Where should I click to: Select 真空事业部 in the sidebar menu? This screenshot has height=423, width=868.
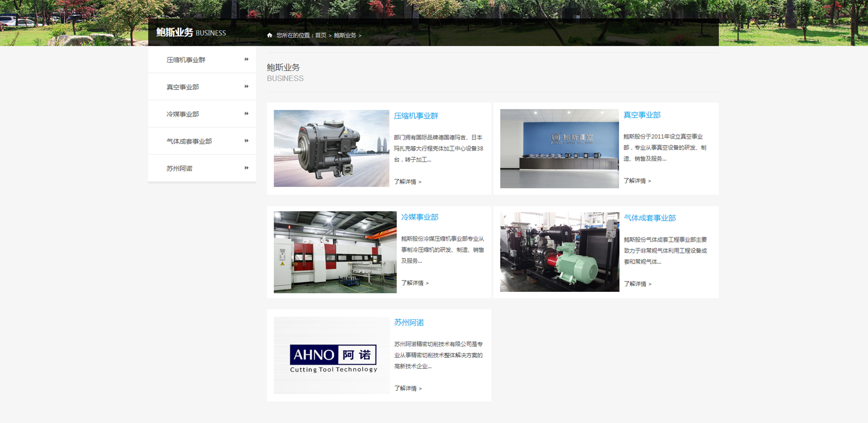pos(183,87)
